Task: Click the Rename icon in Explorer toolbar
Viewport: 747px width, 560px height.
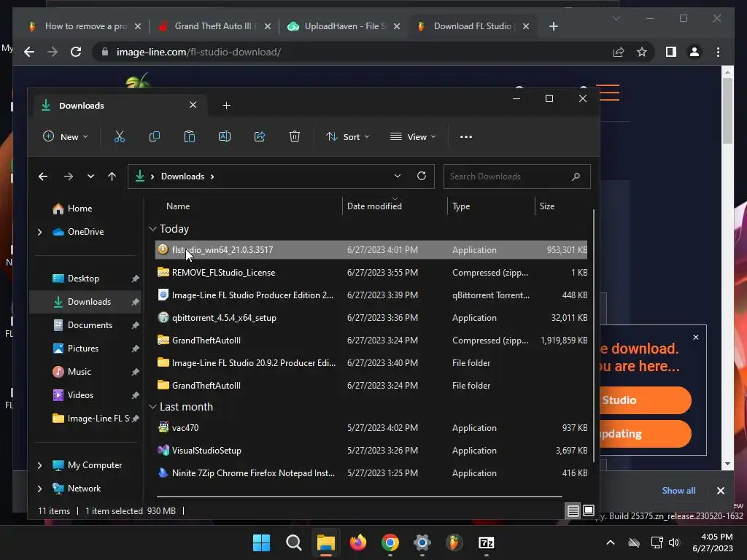Action: pos(225,136)
